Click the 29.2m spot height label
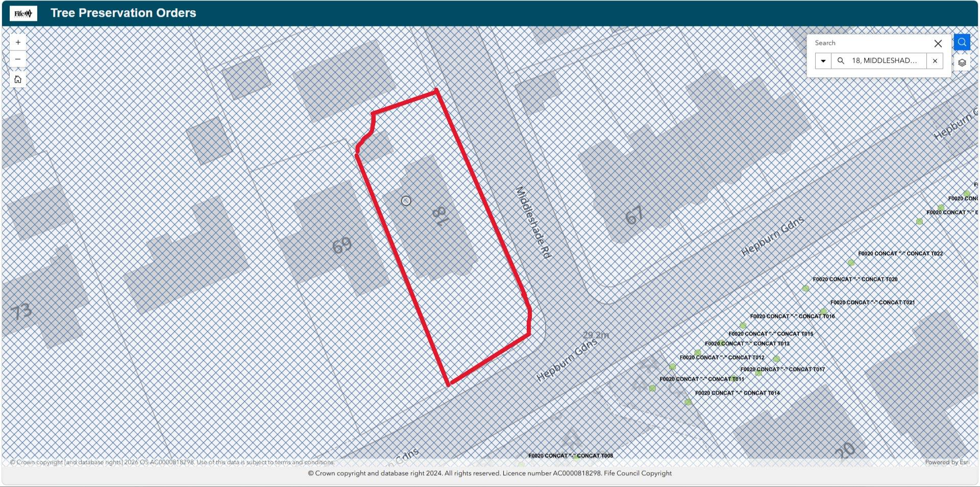 (596, 335)
